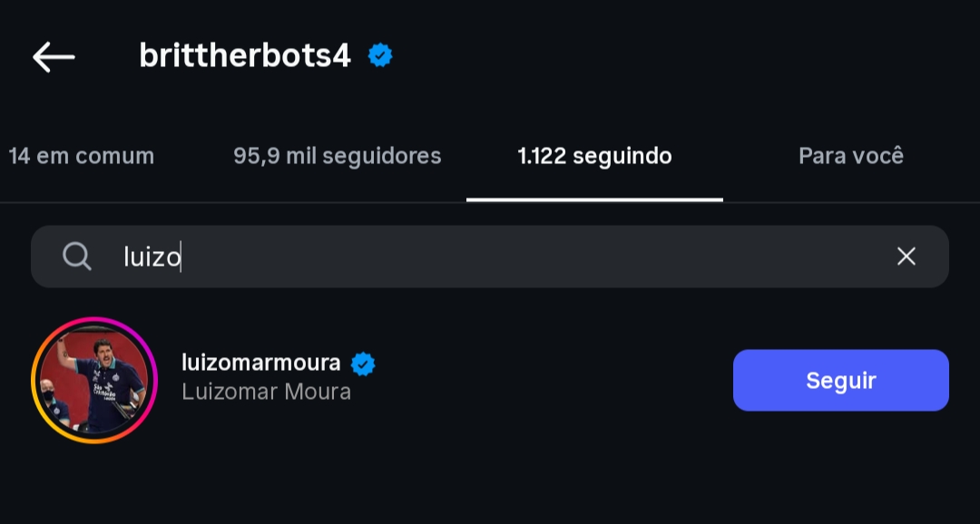
Task: Select the 1.122 seguindo tab
Action: [594, 156]
